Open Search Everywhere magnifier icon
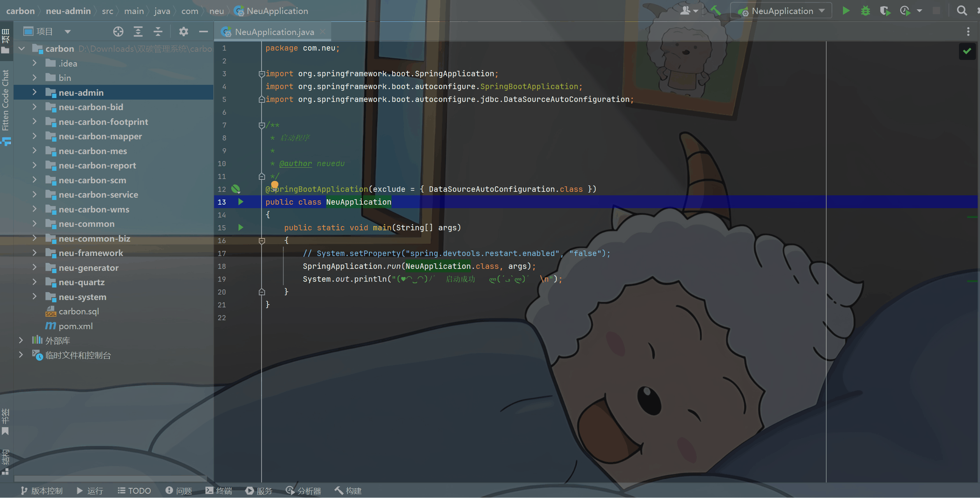Screen dimensions: 980x498 coord(962,11)
